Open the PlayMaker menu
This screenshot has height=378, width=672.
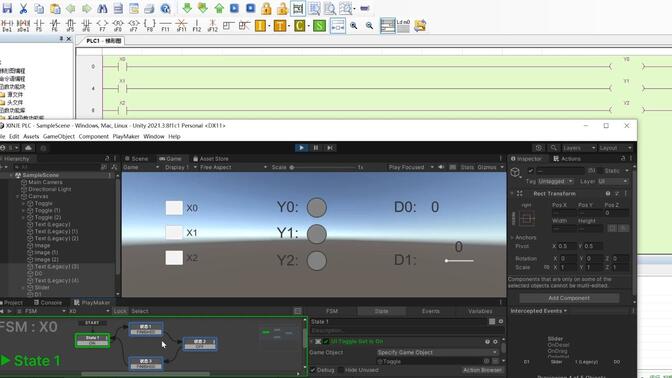point(126,136)
